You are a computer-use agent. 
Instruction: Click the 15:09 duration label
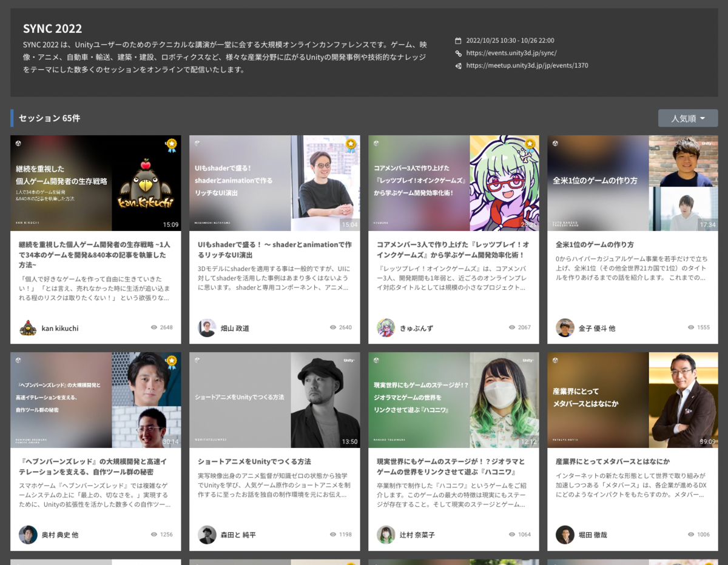(x=170, y=224)
